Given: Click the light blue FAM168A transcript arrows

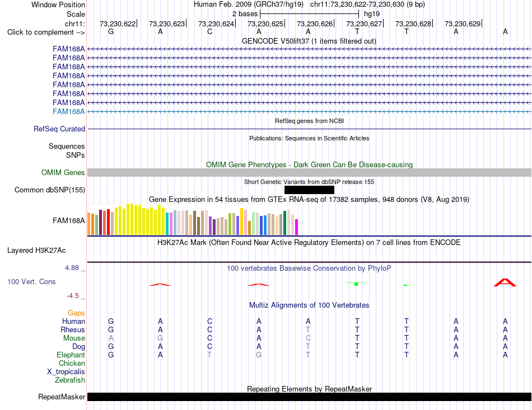Looking at the screenshot, I should click(309, 111).
